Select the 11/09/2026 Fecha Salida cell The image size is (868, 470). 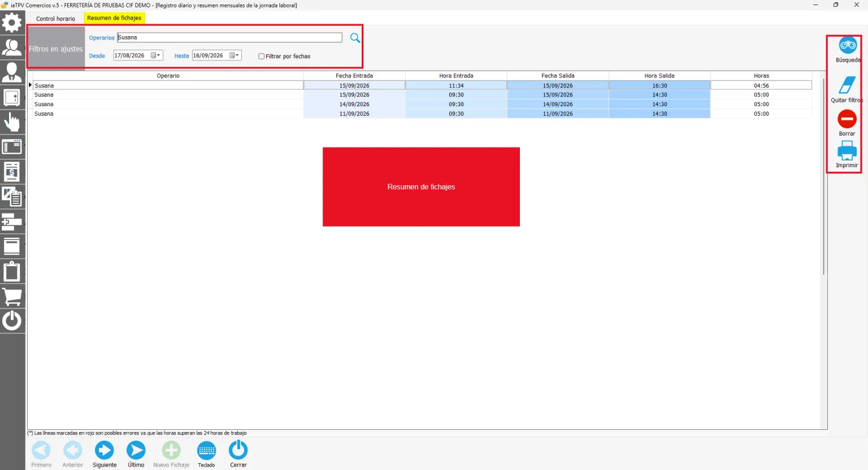[x=558, y=114]
